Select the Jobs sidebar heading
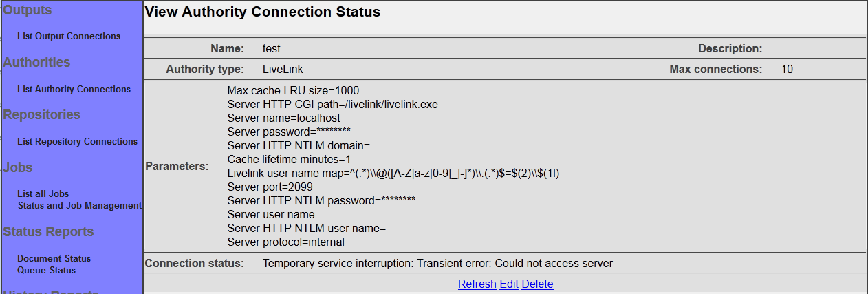868x294 pixels. (x=18, y=168)
